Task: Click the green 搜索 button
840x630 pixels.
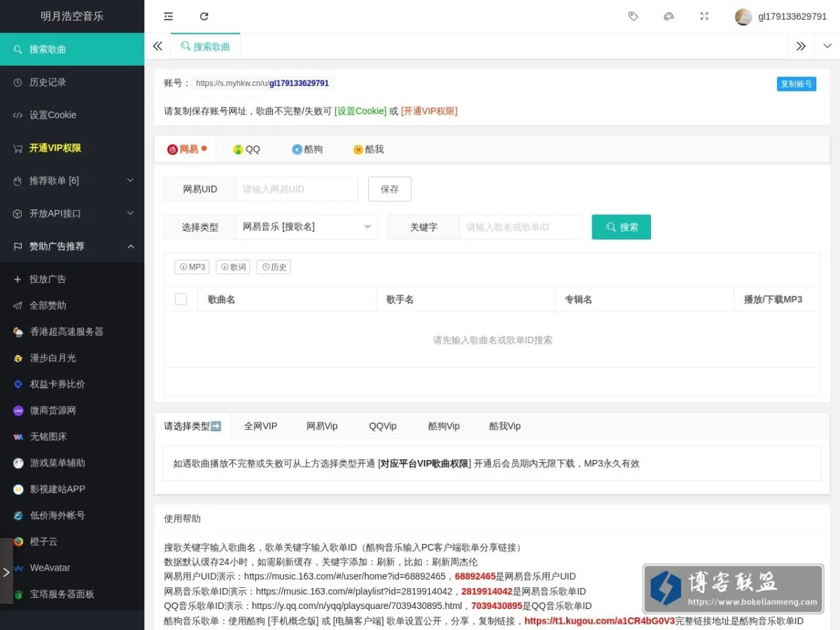Action: [622, 227]
